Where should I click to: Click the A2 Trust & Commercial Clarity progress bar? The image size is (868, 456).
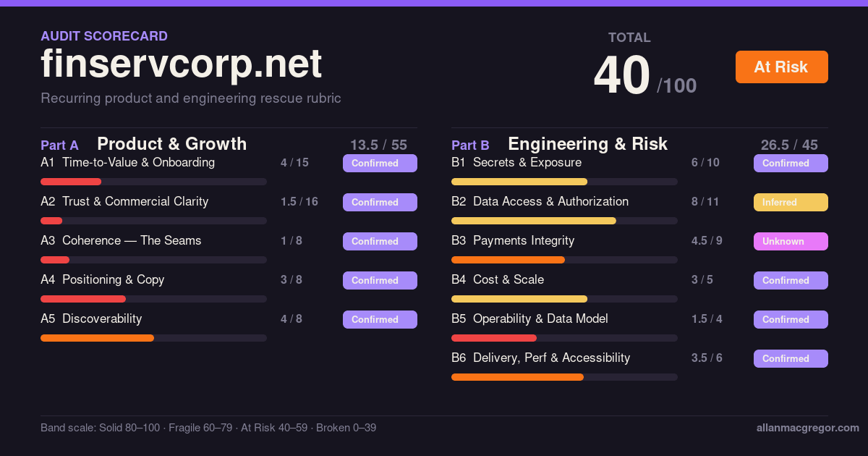click(x=153, y=221)
